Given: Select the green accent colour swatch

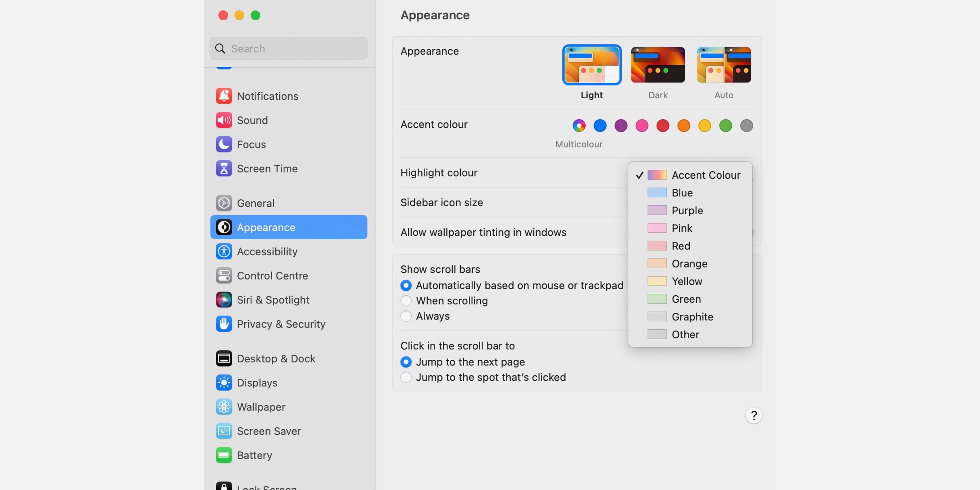Looking at the screenshot, I should tap(725, 126).
